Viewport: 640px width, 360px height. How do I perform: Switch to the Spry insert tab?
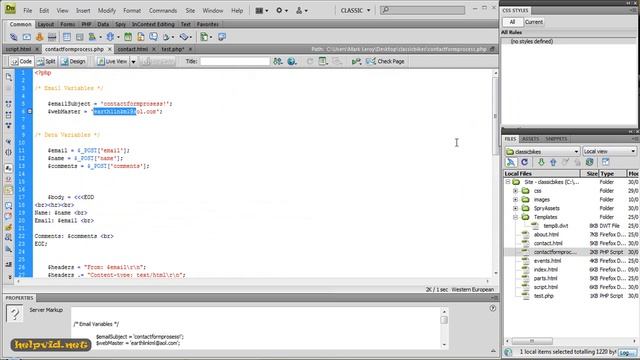pos(120,24)
